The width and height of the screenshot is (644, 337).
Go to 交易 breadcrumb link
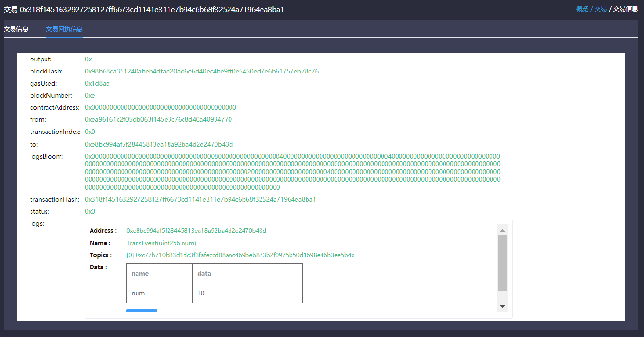600,9
